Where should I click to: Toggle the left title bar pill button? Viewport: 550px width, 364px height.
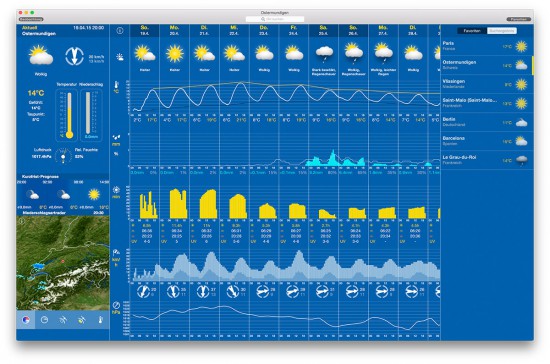[x=31, y=19]
